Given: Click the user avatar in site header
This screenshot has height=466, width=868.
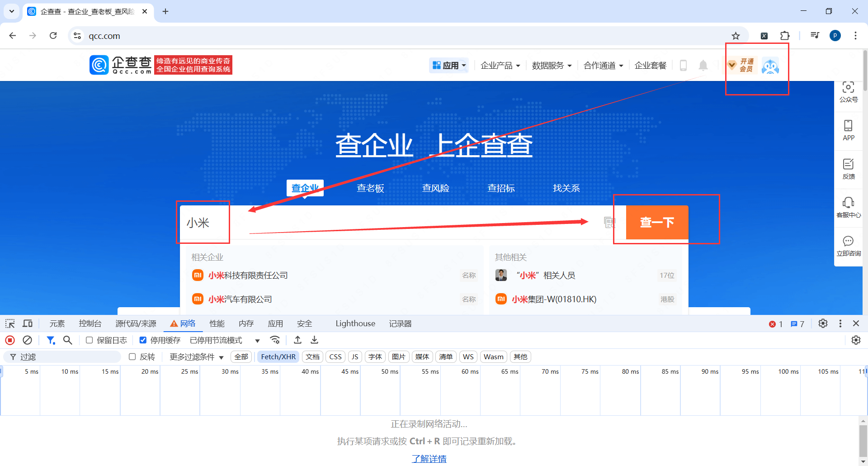Looking at the screenshot, I should pos(770,66).
